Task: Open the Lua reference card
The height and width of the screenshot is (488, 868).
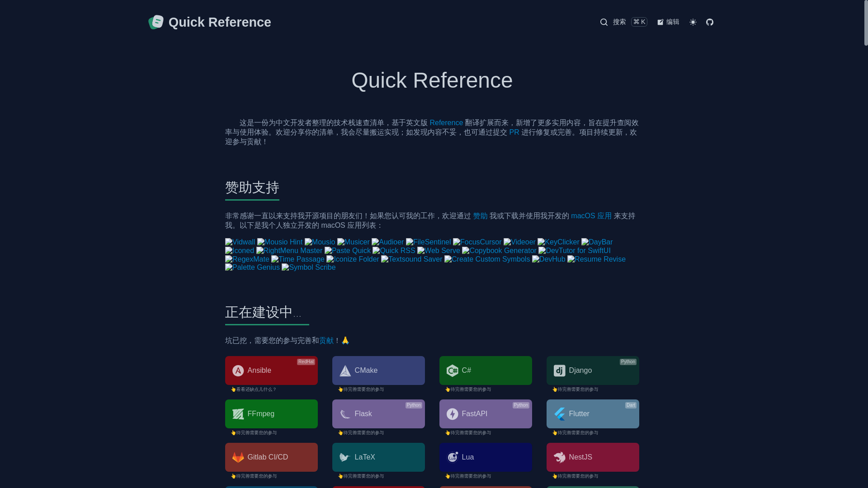Action: point(486,457)
